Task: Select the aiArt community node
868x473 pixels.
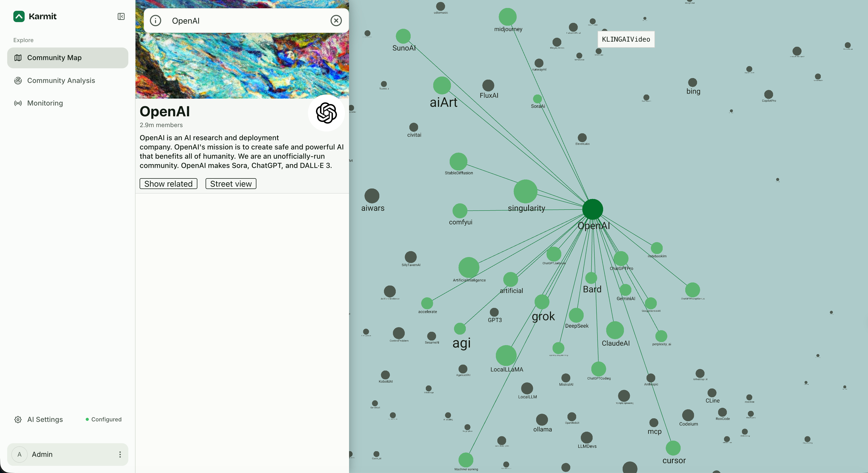Action: pos(442,85)
